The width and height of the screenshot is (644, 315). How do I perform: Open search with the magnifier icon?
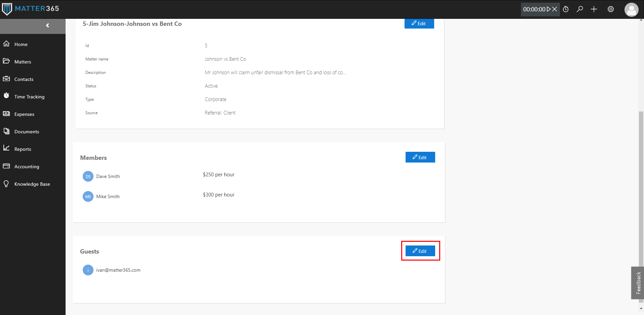[x=580, y=9]
